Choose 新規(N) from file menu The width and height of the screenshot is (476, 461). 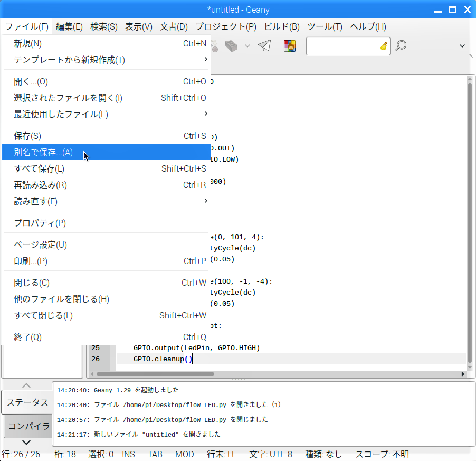tap(106, 43)
